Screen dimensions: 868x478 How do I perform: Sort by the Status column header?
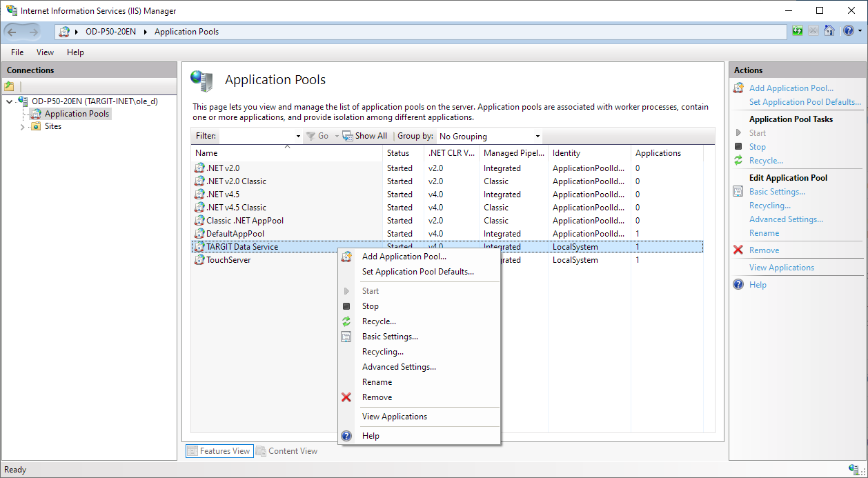[x=404, y=153]
